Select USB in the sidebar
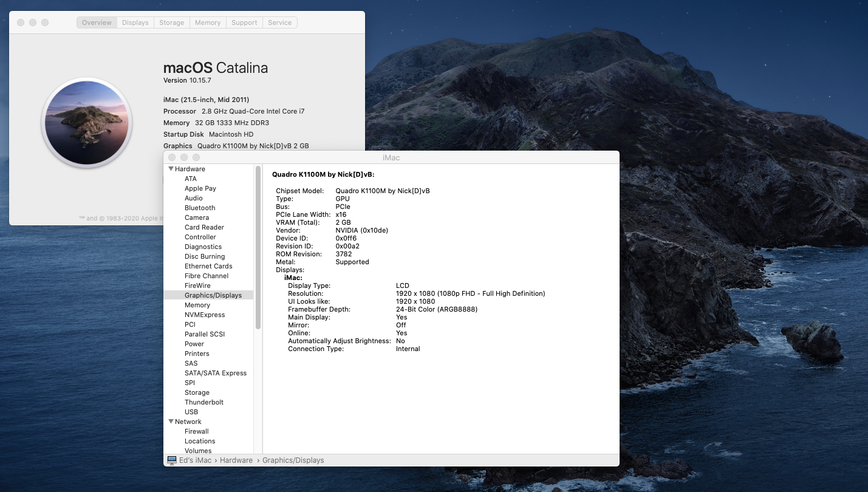The width and height of the screenshot is (868, 492). [x=191, y=412]
